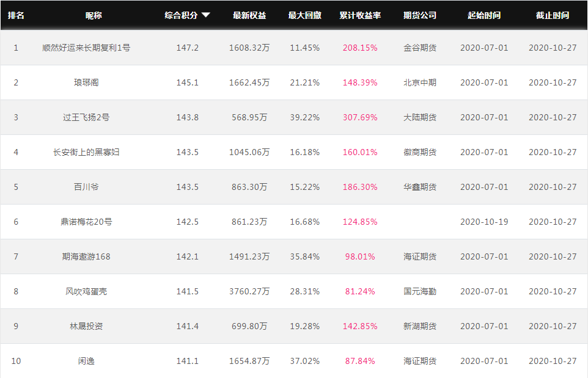Click the 307.69% return in row 3

tap(360, 117)
